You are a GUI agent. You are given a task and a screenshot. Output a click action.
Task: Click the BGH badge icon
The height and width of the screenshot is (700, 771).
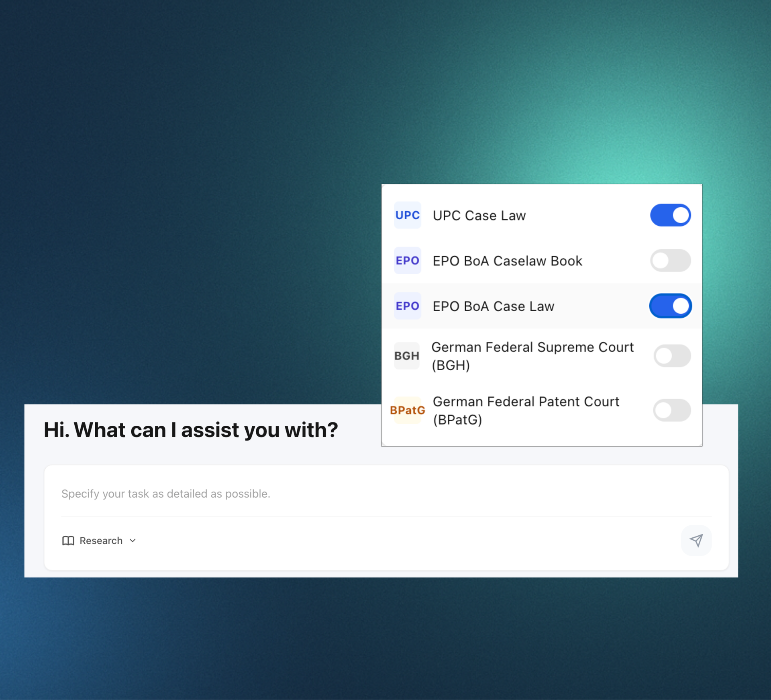point(406,356)
